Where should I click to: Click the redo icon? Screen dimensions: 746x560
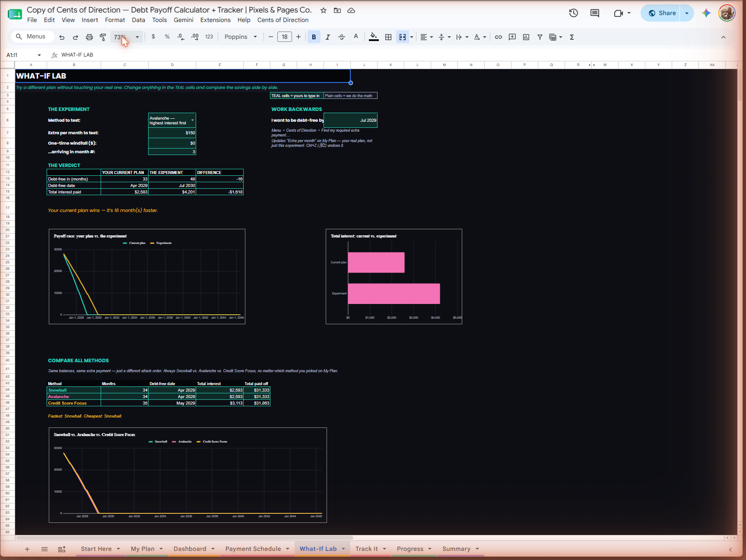(x=76, y=37)
